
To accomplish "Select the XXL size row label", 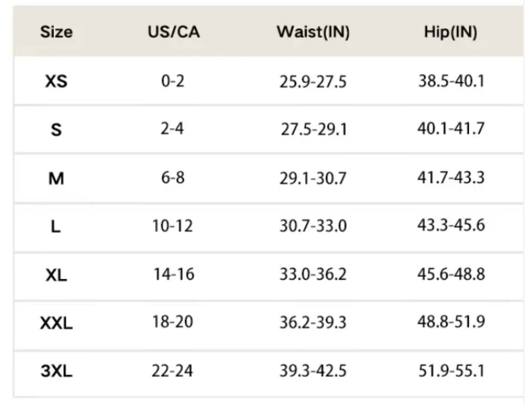I will tap(56, 324).
